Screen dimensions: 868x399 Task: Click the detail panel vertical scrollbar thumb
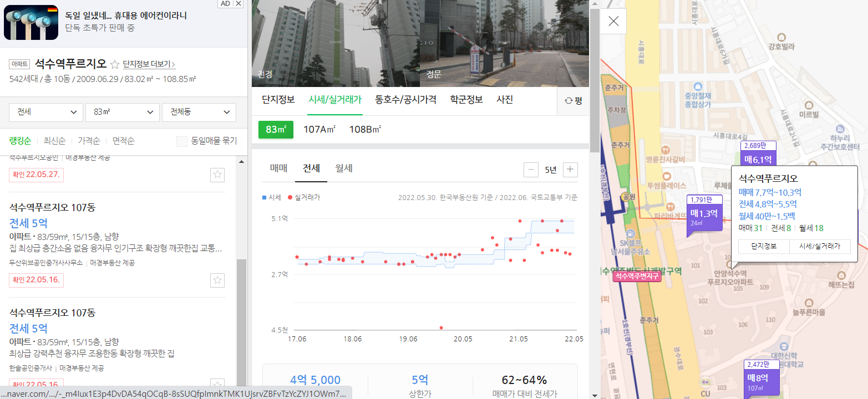tap(594, 81)
